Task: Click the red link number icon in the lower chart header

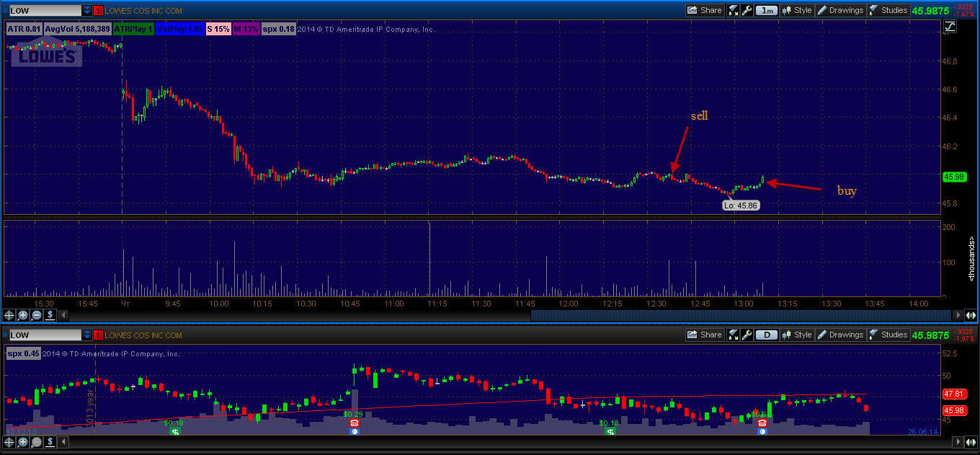Action: pyautogui.click(x=99, y=335)
